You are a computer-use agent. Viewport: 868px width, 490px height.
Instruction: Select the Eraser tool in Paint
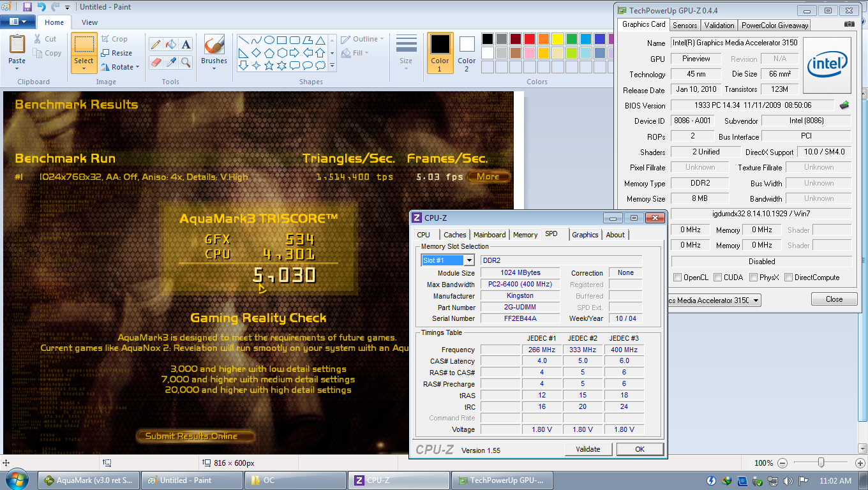[155, 62]
